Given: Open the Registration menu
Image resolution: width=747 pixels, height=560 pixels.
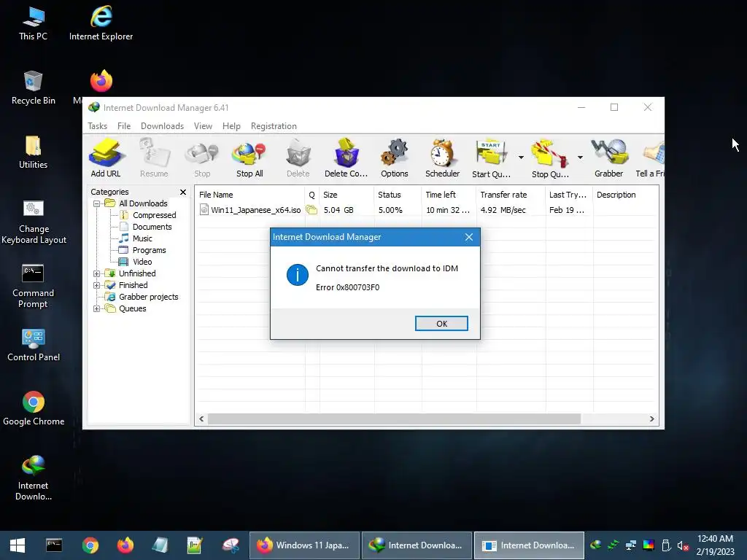Looking at the screenshot, I should [x=274, y=126].
